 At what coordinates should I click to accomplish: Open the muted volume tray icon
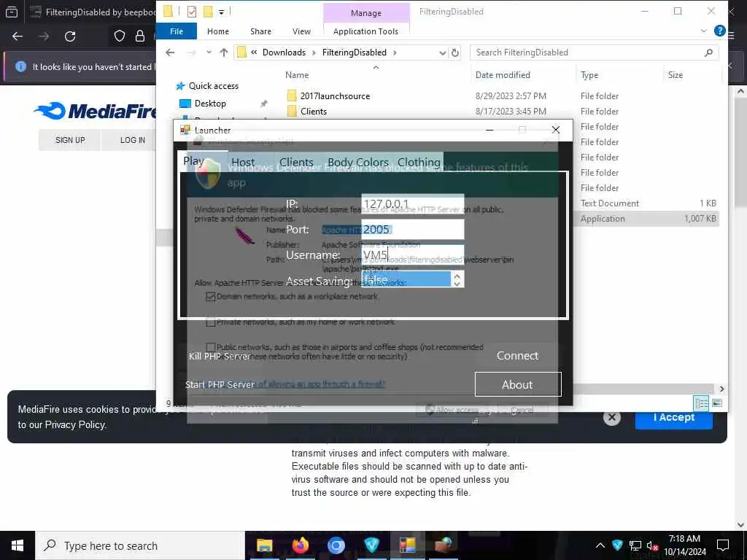(x=652, y=545)
